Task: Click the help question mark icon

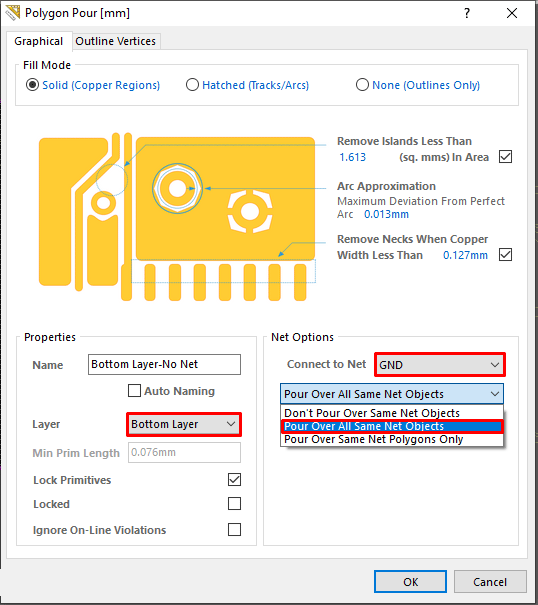Action: [x=467, y=13]
